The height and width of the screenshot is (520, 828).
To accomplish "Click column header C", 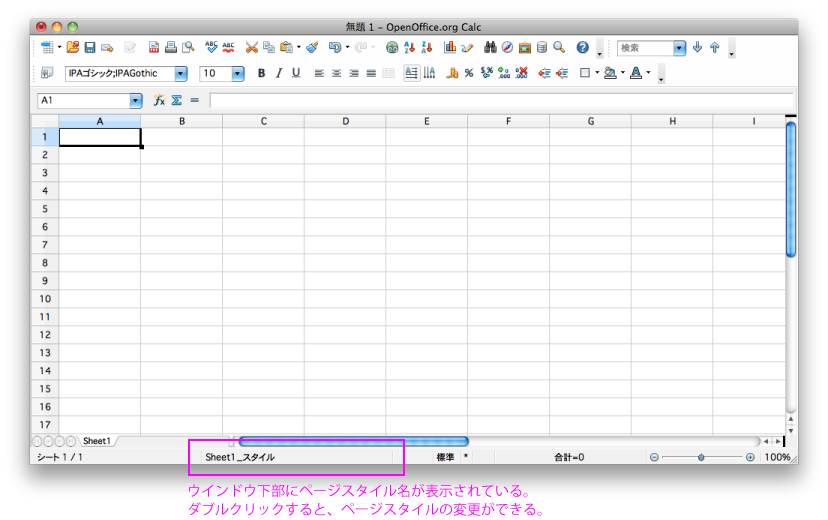I will pos(263,121).
